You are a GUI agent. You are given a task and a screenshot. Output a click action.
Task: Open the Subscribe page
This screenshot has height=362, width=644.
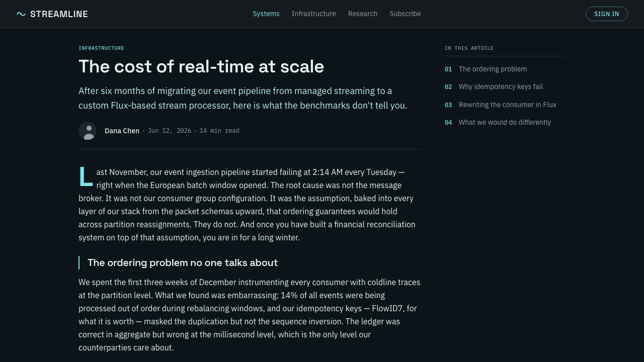pyautogui.click(x=405, y=14)
